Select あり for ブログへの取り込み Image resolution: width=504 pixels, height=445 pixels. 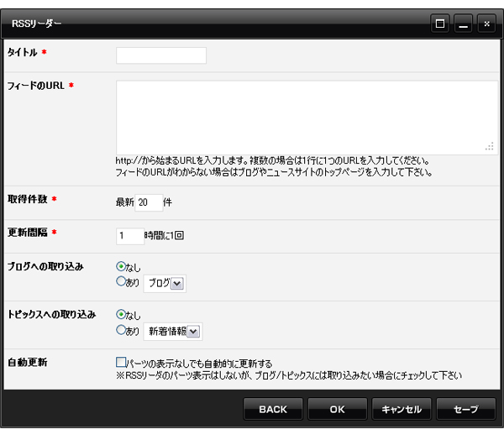pos(121,281)
